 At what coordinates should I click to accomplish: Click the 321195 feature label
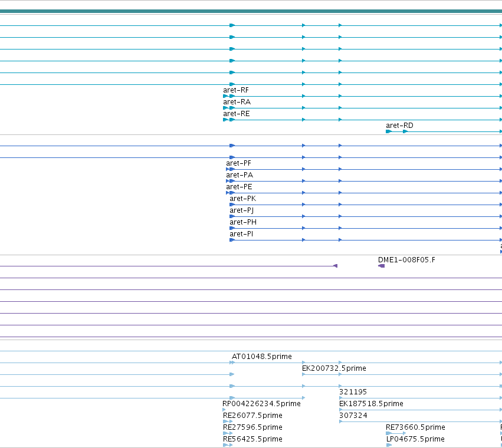click(353, 392)
